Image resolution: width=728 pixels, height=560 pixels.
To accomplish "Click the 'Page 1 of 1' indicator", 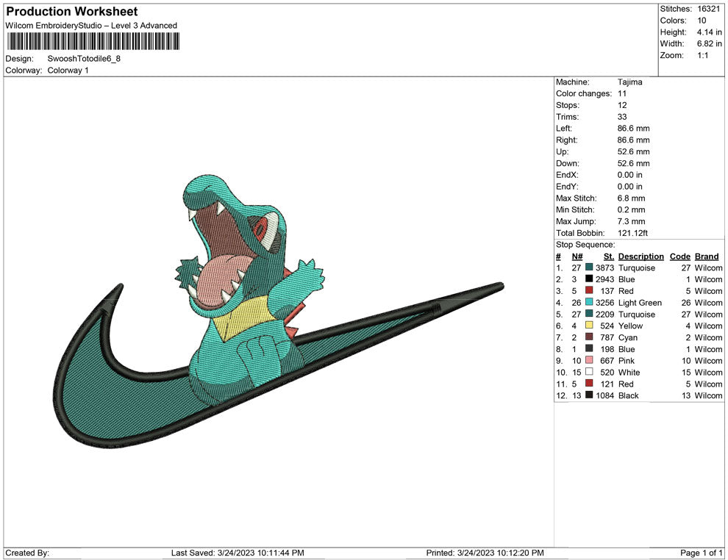I will (701, 552).
